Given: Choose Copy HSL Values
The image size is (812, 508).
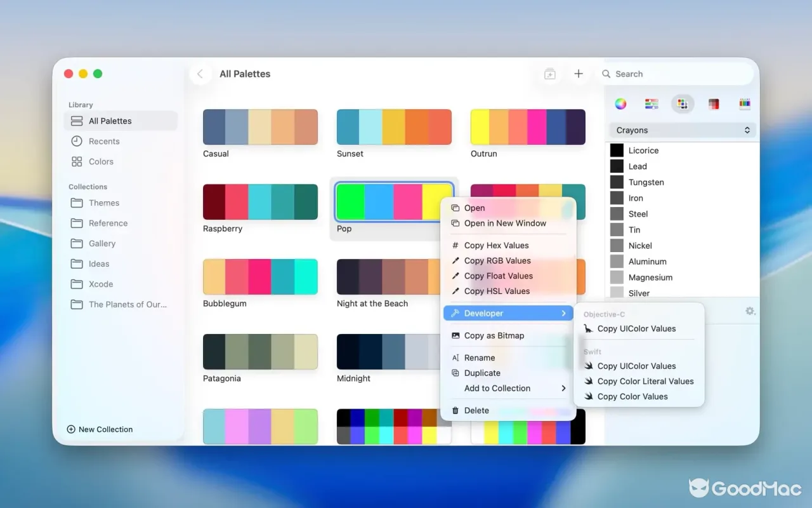Looking at the screenshot, I should [508, 291].
